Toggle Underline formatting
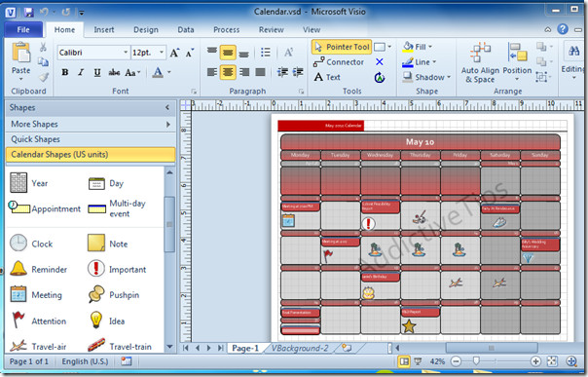Screen dimensions: 588x377 [97, 72]
